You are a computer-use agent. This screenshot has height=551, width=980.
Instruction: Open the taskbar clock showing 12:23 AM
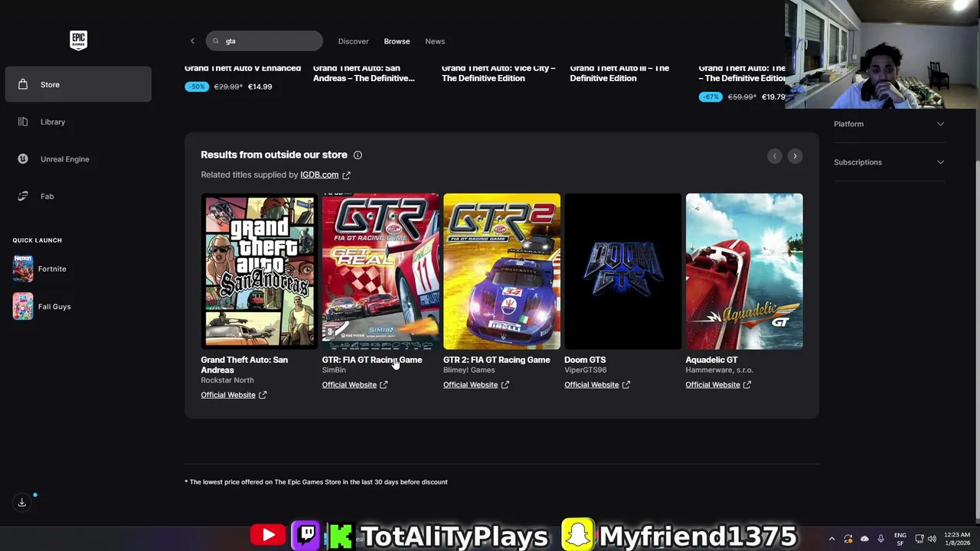[957, 539]
